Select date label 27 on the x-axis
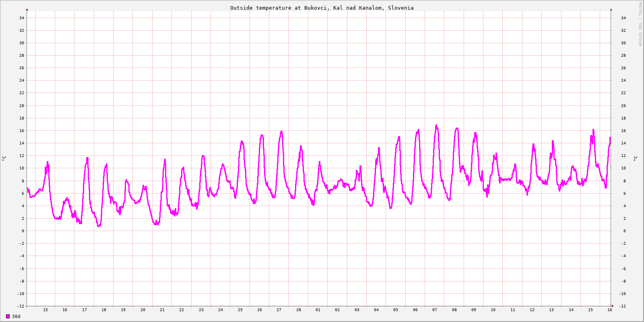Viewport: 644px width, 322px height. point(279,310)
